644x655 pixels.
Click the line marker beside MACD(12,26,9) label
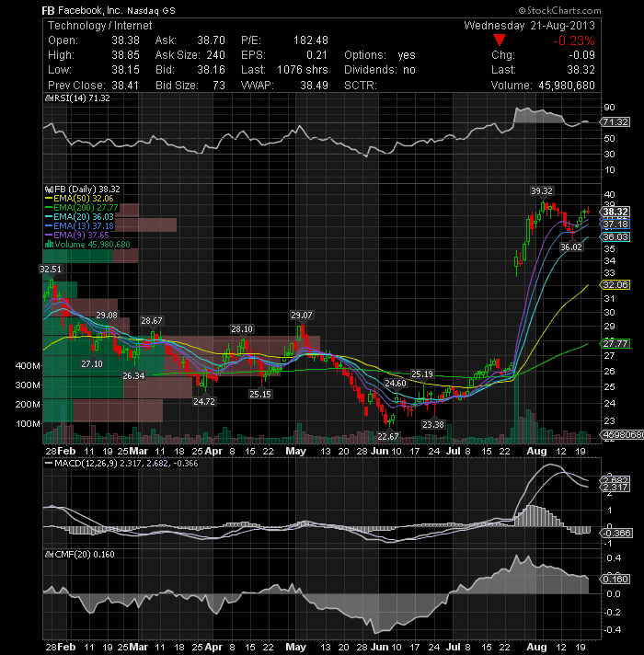click(49, 464)
